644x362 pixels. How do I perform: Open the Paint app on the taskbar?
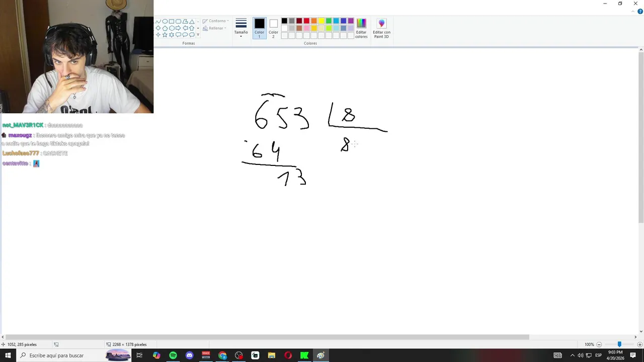click(320, 355)
